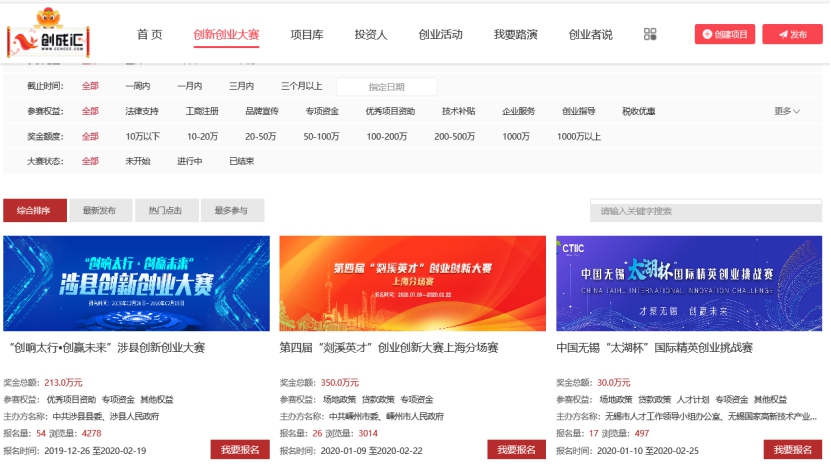
Task: Select the 综合排序 sort tab
Action: point(35,210)
